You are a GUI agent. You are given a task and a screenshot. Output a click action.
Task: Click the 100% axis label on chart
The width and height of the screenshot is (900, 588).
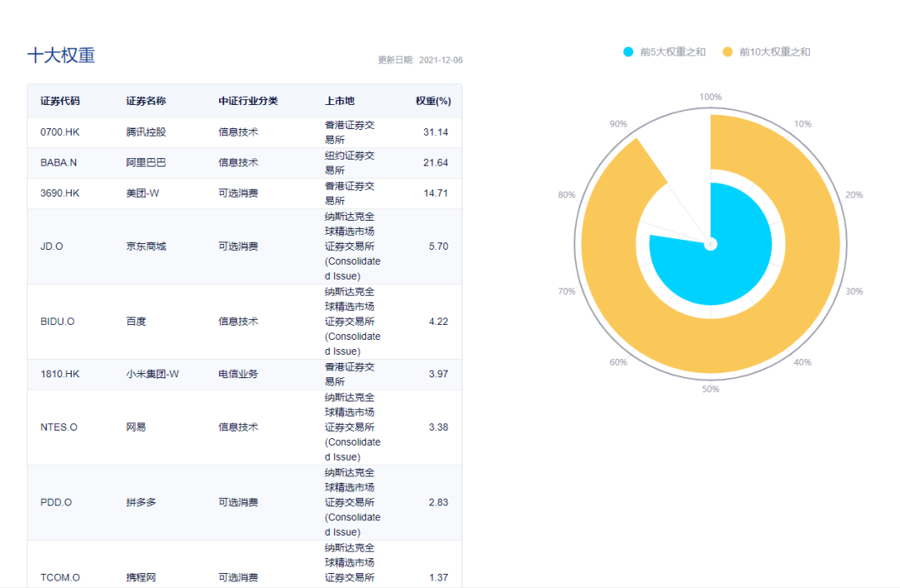click(x=711, y=97)
